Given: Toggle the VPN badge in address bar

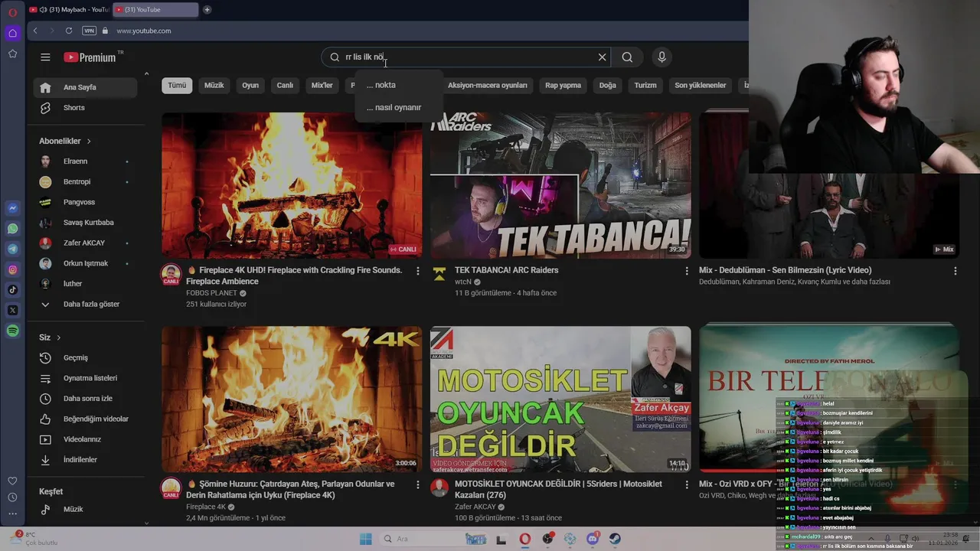Looking at the screenshot, I should click(89, 31).
